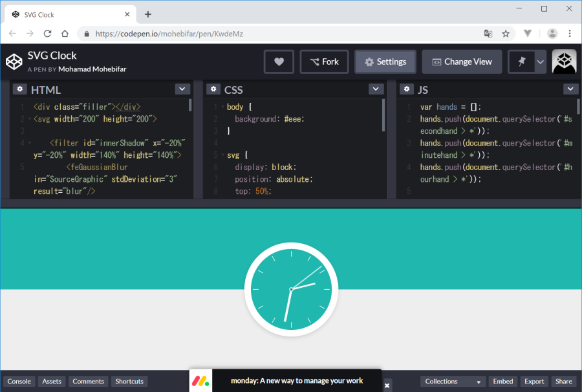582x392 pixels.
Task: Bookmark page with star icon
Action: [506, 34]
